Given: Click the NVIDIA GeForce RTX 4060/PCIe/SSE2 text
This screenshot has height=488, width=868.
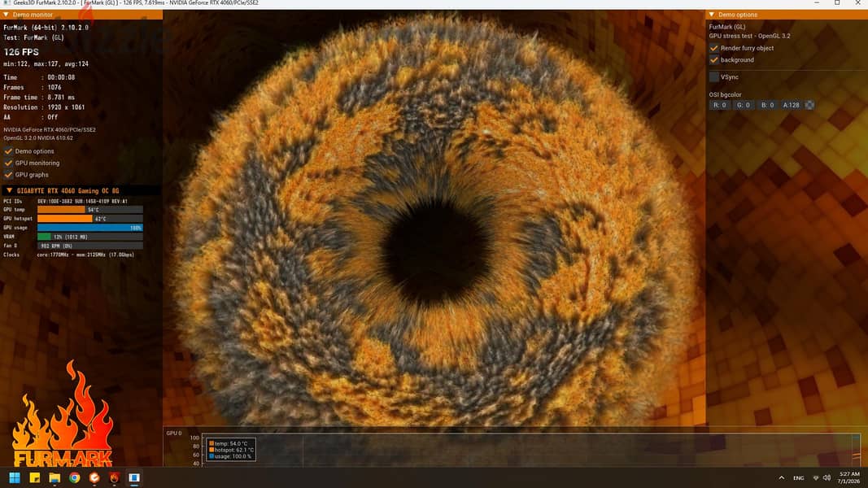Looking at the screenshot, I should pos(50,129).
